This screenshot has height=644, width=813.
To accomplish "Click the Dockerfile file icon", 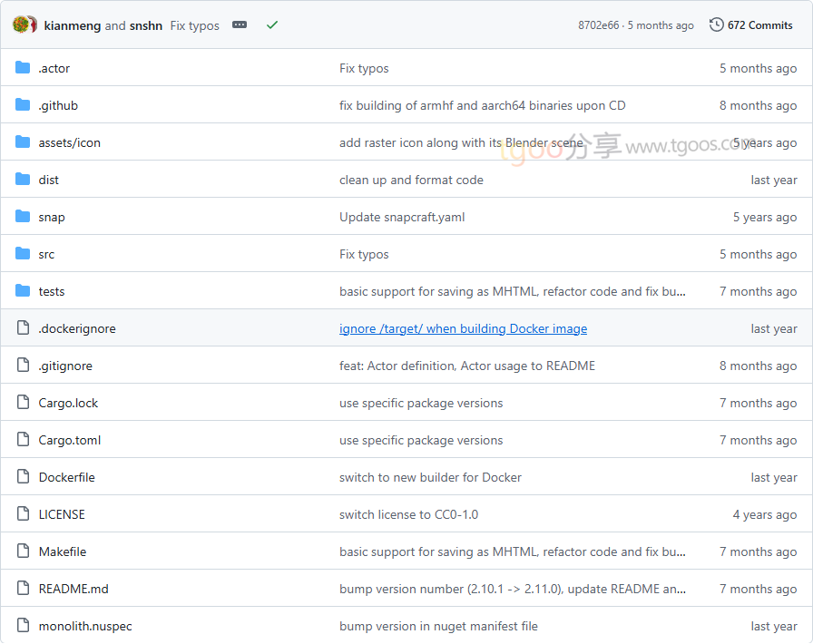I will [23, 477].
